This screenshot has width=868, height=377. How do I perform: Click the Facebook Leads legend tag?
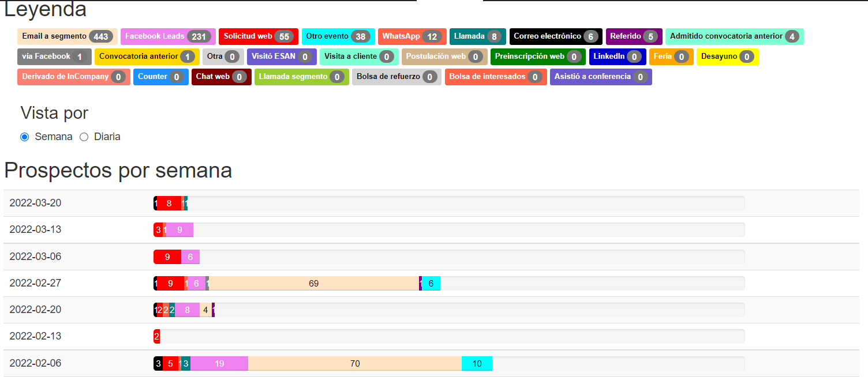click(168, 36)
